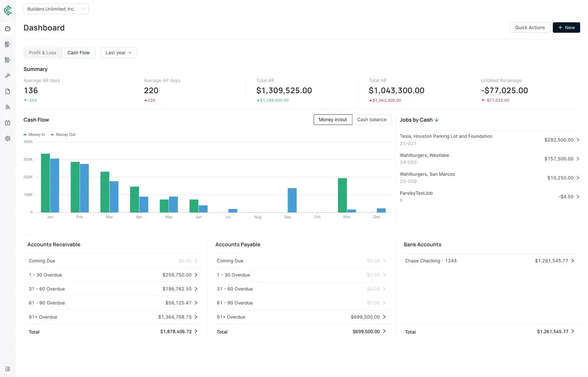Select the incoming invoices icon in the sidebar
The width and height of the screenshot is (588, 377).
[x=8, y=44]
